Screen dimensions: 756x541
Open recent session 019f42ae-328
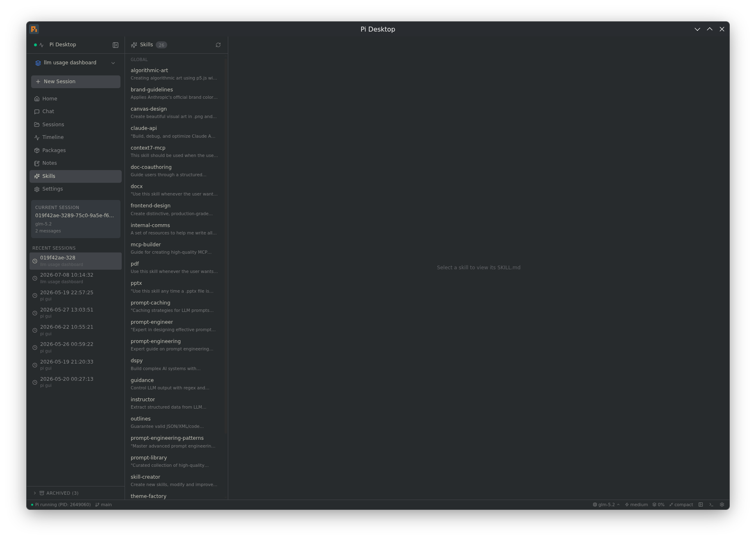(x=75, y=261)
